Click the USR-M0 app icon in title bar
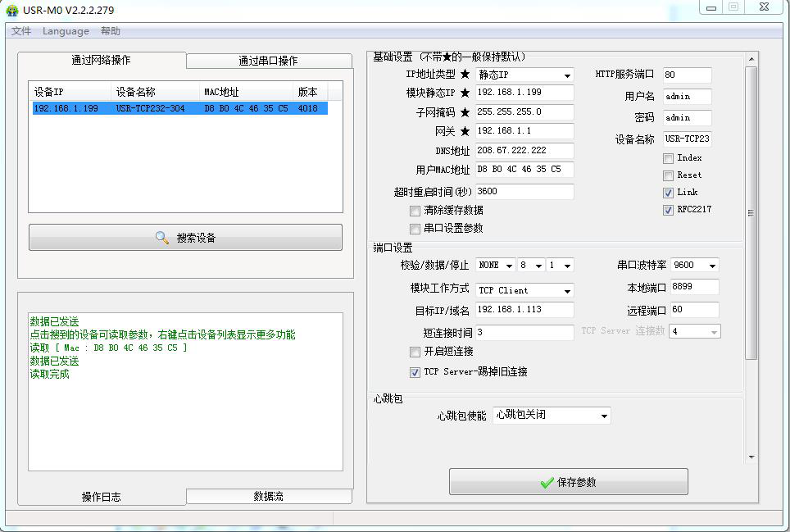Image resolution: width=790 pixels, height=532 pixels. (11, 10)
